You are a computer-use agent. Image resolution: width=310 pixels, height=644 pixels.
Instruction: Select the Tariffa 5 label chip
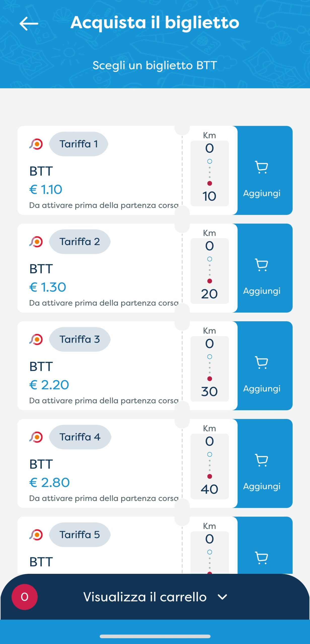point(80,535)
